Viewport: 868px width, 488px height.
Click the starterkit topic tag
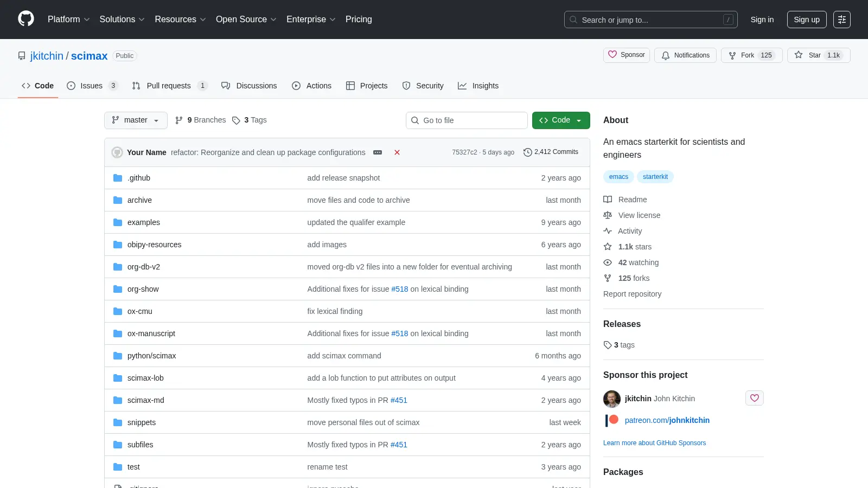pos(655,177)
